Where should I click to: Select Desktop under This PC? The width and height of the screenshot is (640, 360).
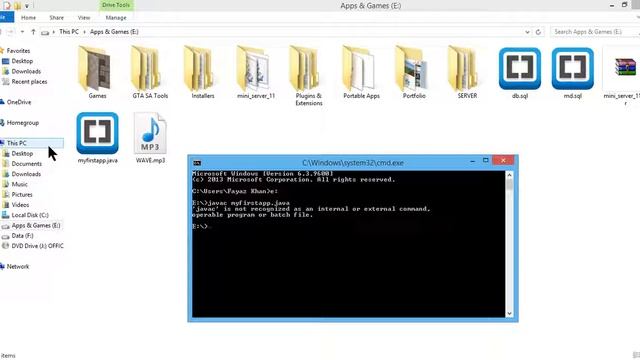point(22,153)
